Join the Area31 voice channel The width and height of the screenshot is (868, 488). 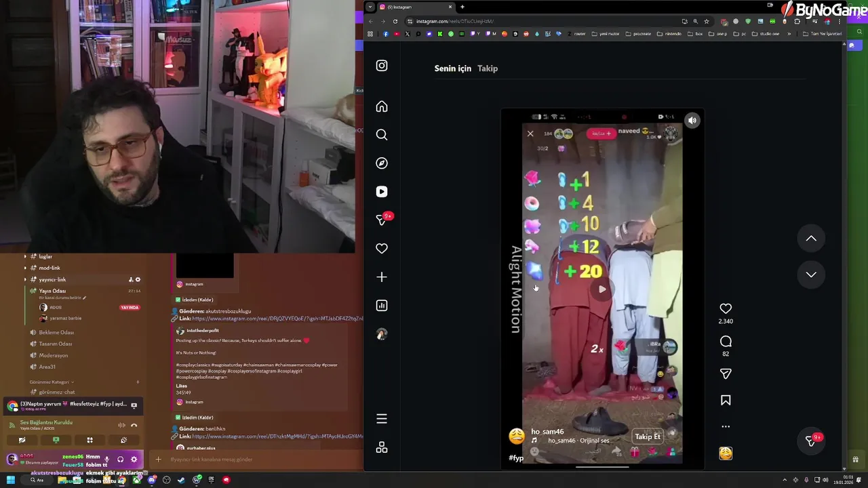[47, 367]
